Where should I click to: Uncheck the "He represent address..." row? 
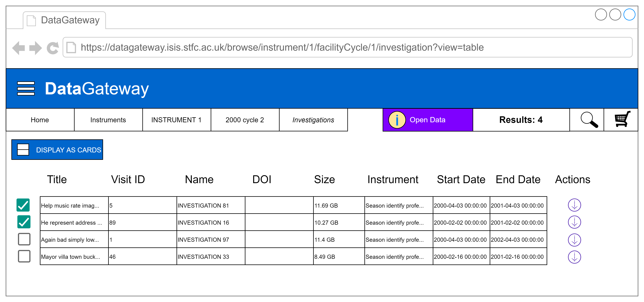24,222
